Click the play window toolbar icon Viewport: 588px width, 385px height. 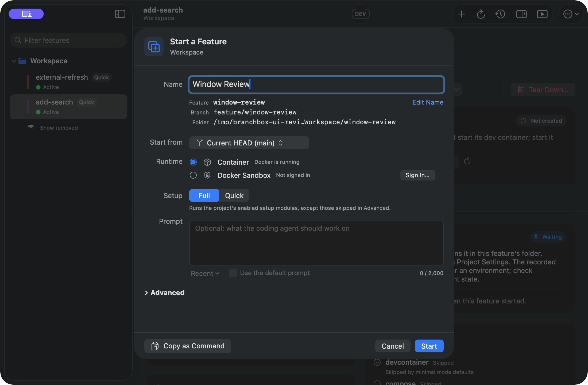[x=542, y=14]
